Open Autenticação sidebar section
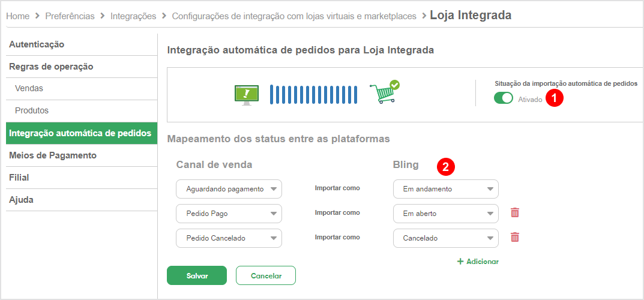The height and width of the screenshot is (300, 644). pyautogui.click(x=82, y=44)
